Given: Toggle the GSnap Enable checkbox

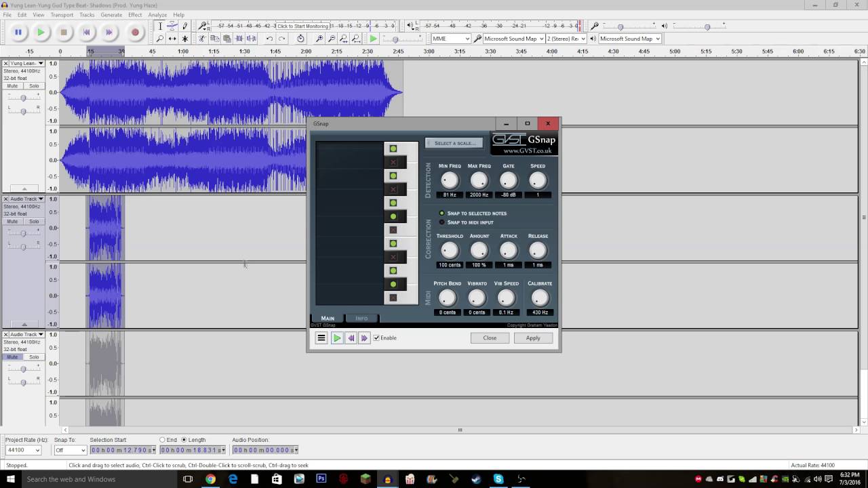Looking at the screenshot, I should [x=377, y=338].
